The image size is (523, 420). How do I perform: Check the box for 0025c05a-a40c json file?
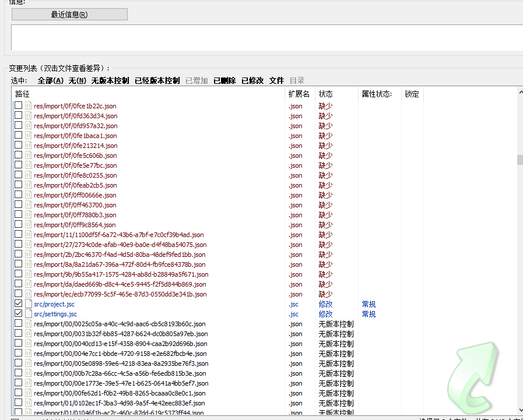tap(18, 323)
